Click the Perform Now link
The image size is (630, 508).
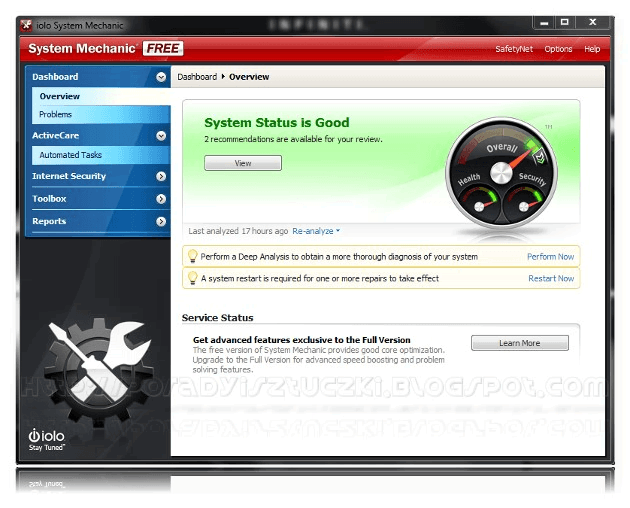coord(550,256)
